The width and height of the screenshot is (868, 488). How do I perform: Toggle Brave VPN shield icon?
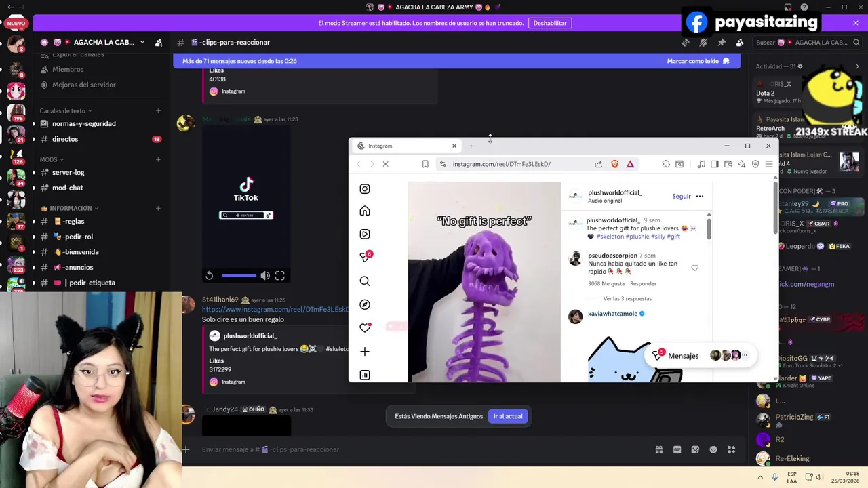pos(755,164)
